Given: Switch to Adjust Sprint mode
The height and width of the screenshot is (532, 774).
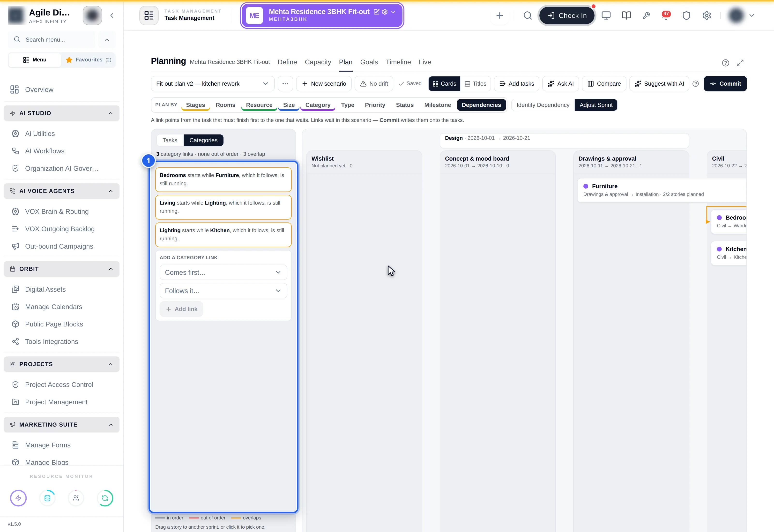Looking at the screenshot, I should (x=596, y=105).
